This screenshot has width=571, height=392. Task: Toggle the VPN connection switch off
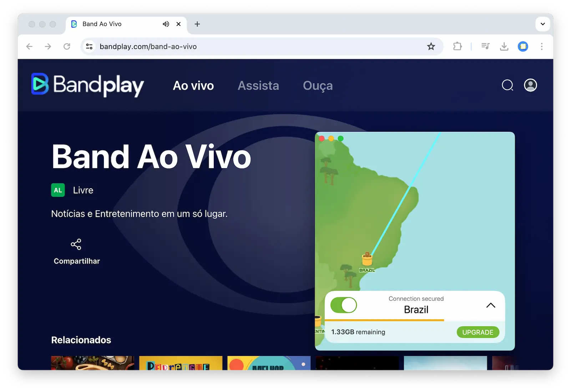(344, 305)
